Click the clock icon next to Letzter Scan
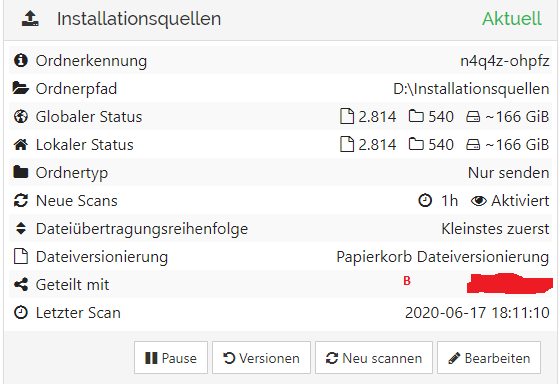The width and height of the screenshot is (560, 384). click(x=21, y=313)
